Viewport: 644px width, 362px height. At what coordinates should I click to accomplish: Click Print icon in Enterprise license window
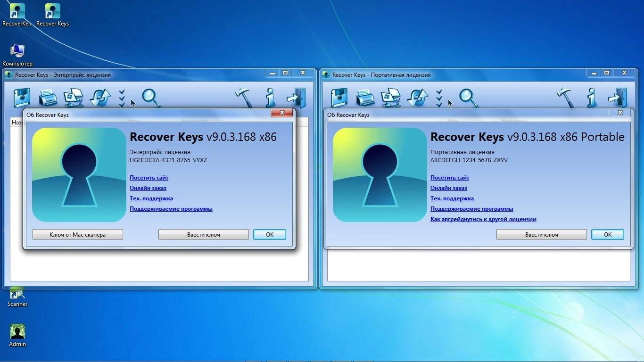[x=48, y=98]
